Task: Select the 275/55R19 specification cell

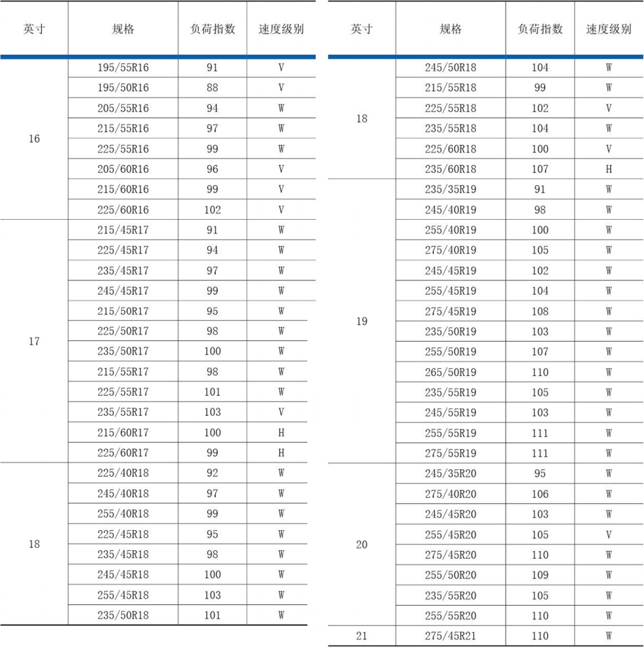Action: 450,453
